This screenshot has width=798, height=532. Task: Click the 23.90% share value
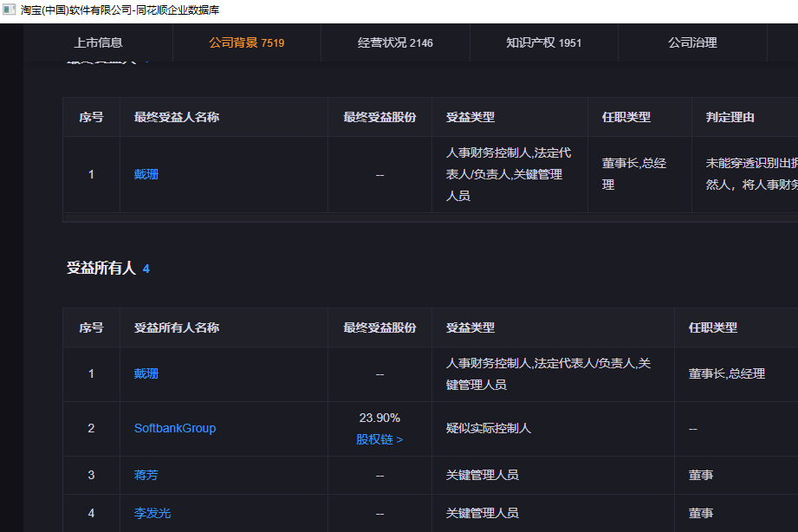tap(380, 418)
